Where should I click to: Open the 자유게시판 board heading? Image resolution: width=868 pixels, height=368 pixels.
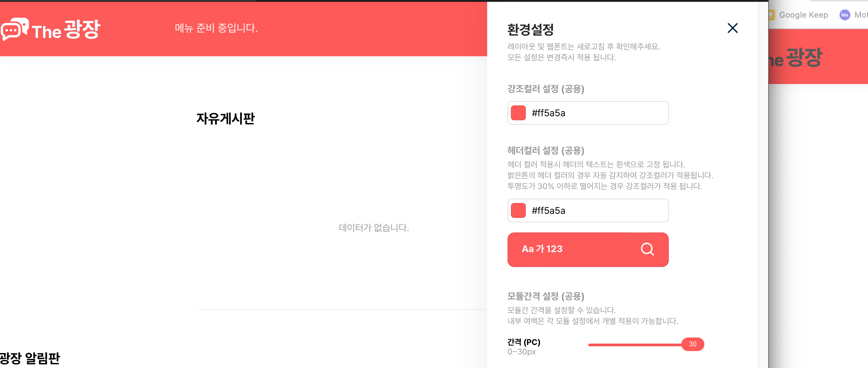coord(226,119)
